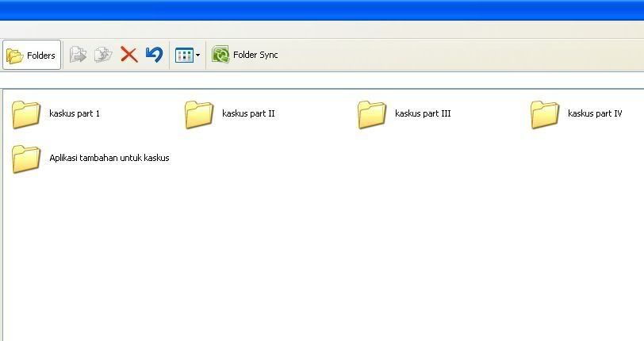Viewport: 644px width, 341px height.
Task: Click 'Aplikasi tambahan untuk kaskus' label
Action: (109, 158)
